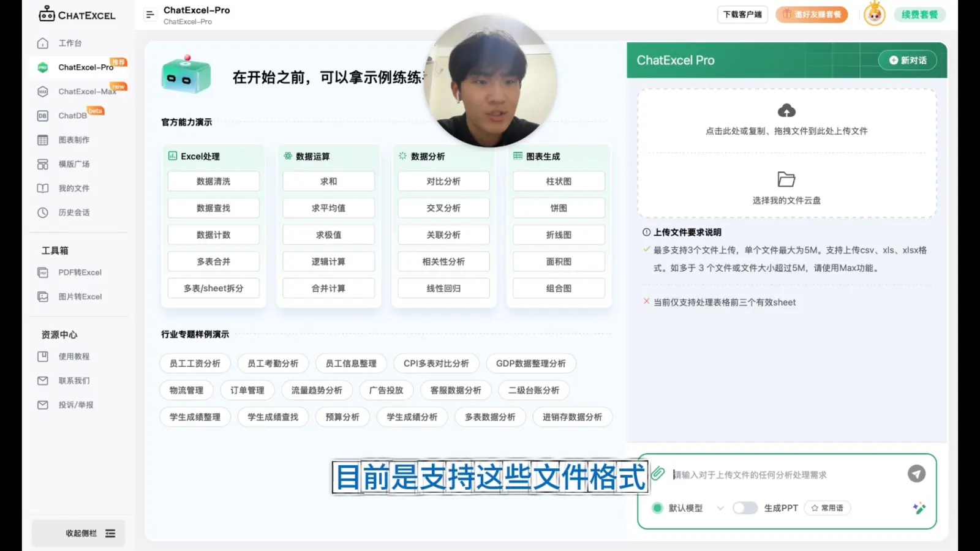Pick the 对比分析 example
Viewport: 980px width, 551px height.
pos(443,182)
